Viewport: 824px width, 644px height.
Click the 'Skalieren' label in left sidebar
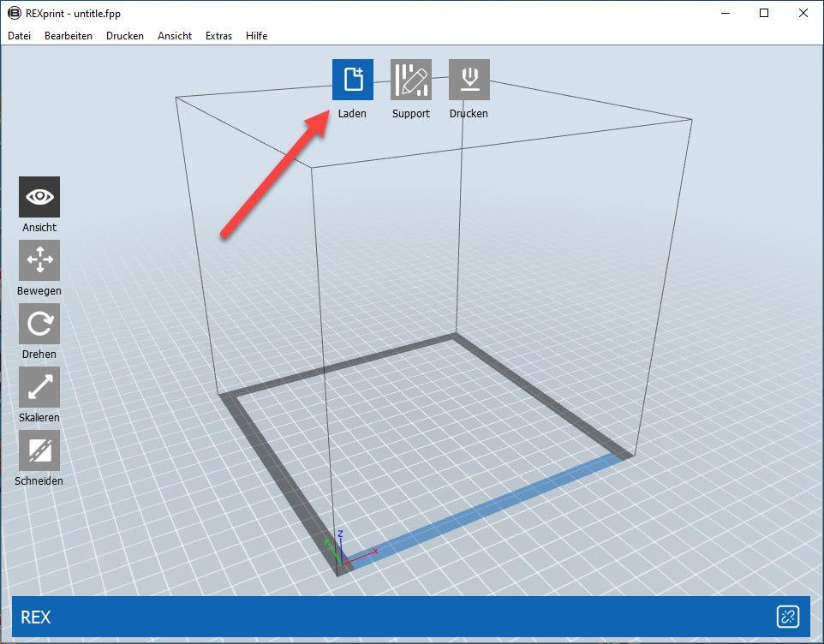click(x=39, y=418)
